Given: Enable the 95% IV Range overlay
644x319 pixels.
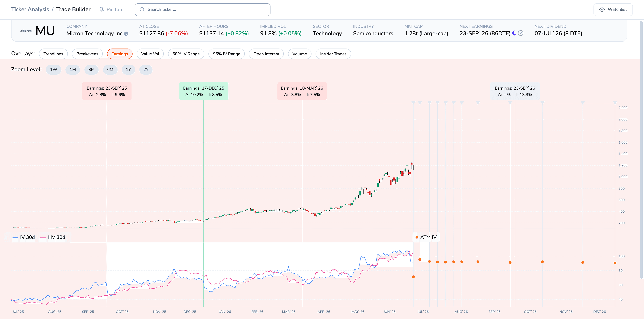Looking at the screenshot, I should (226, 54).
